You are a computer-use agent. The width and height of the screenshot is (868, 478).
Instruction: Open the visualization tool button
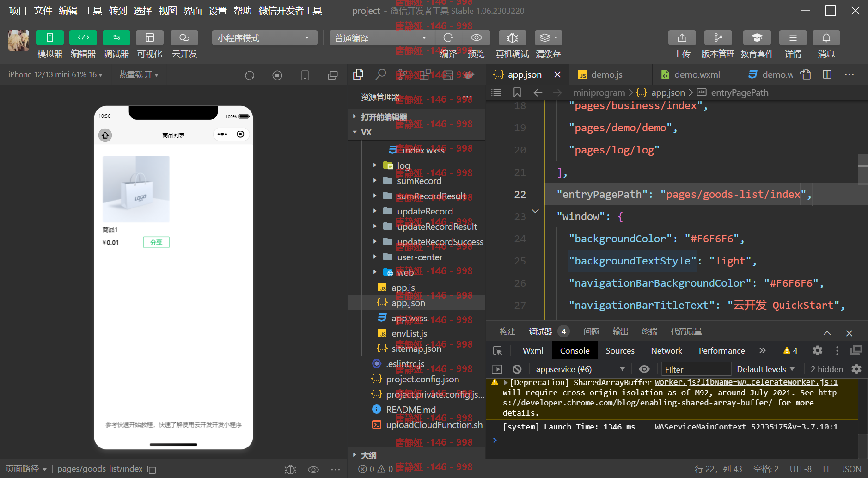(150, 38)
